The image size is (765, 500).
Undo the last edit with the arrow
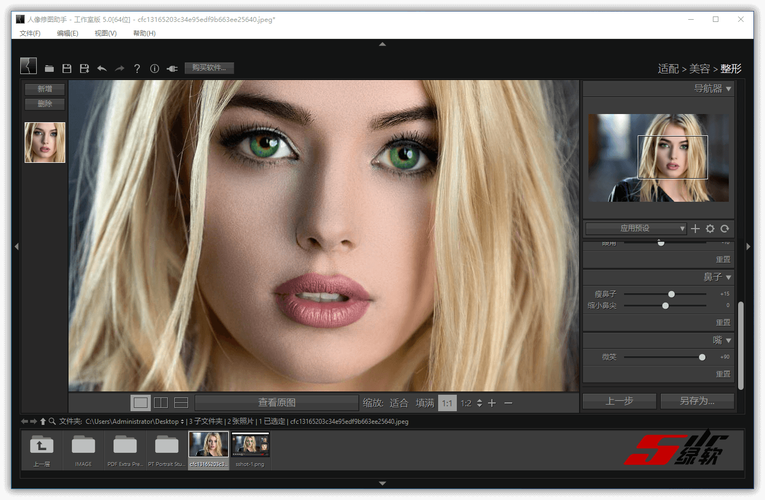point(102,69)
